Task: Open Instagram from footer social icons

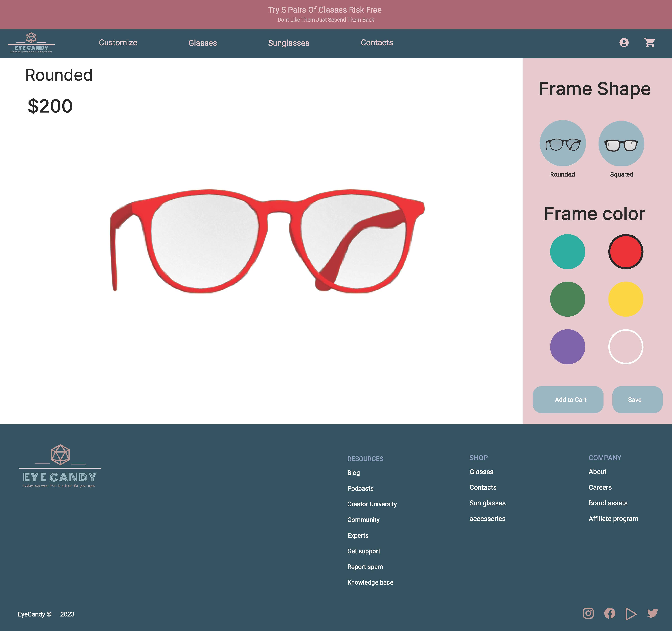Action: coord(588,613)
